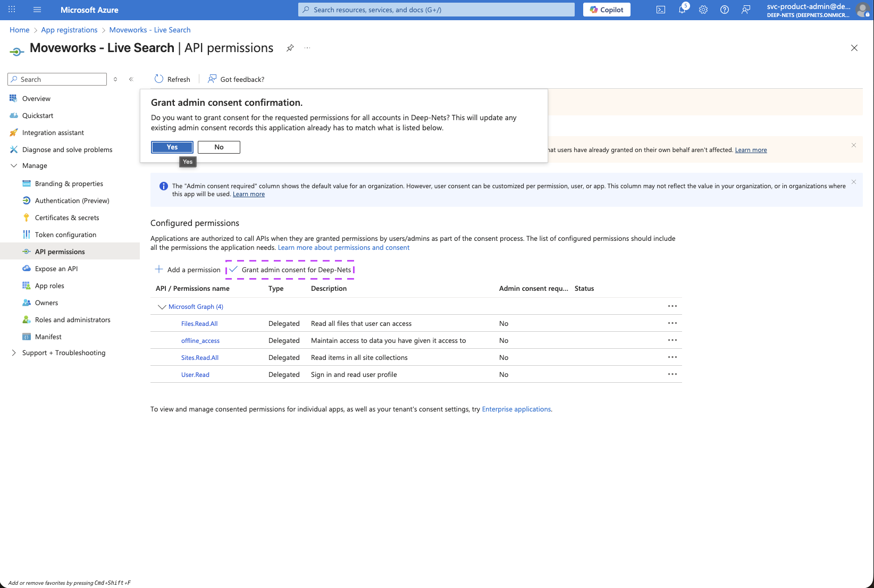
Task: Open the ellipsis menu beside the page title
Action: [307, 48]
